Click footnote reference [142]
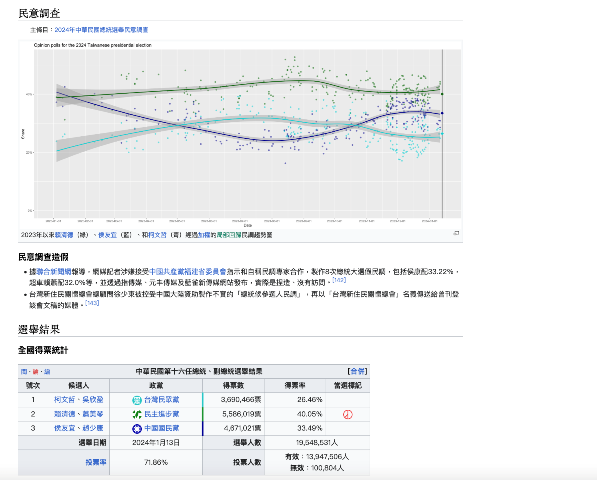This screenshot has height=480, width=597. (x=339, y=280)
